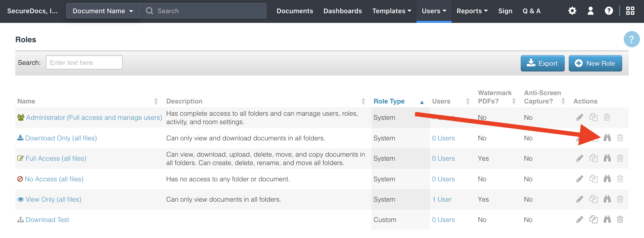Open the Document Name search filter dropdown
This screenshot has height=238, width=644.
tap(103, 11)
